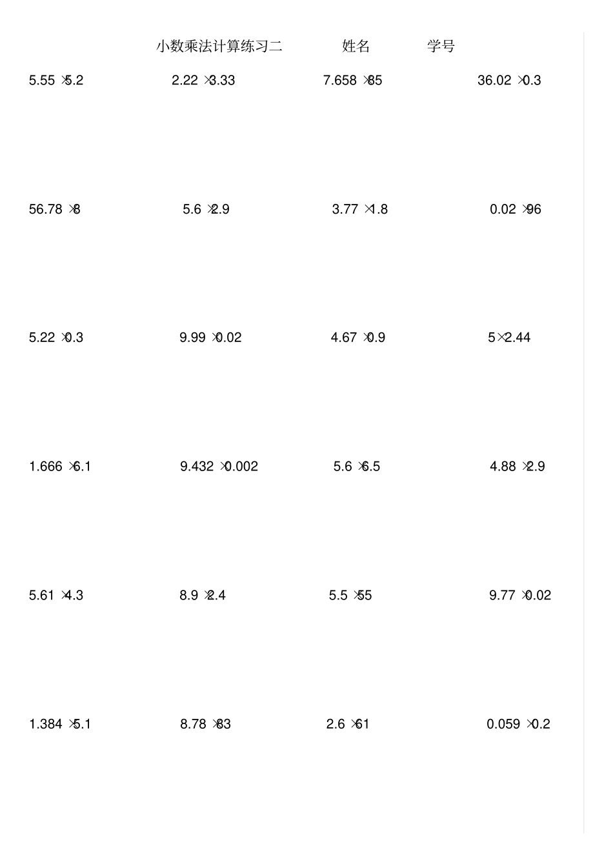The width and height of the screenshot is (613, 868).
Task: Select the problem 0.02 × 96
Action: [515, 209]
